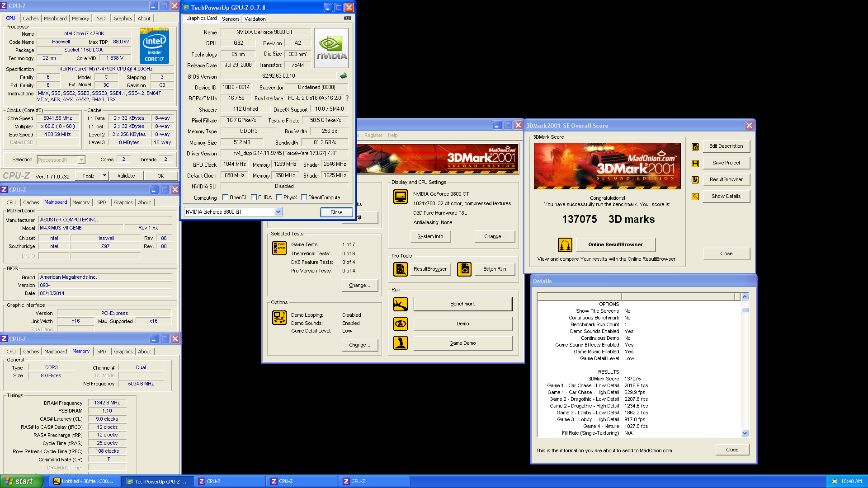
Task: Click the Edit Description button
Action: pos(726,146)
